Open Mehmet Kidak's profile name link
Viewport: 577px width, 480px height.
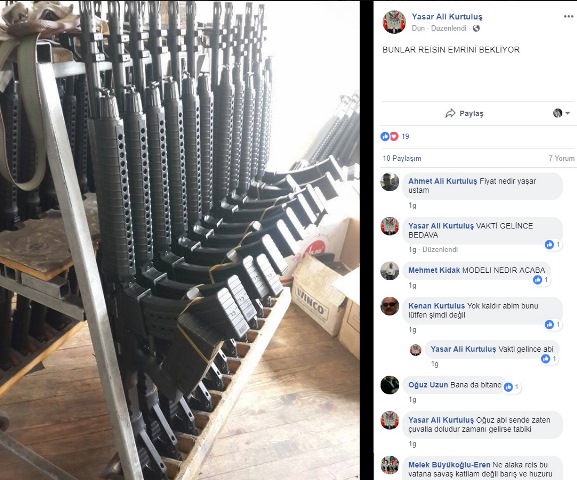[434, 270]
